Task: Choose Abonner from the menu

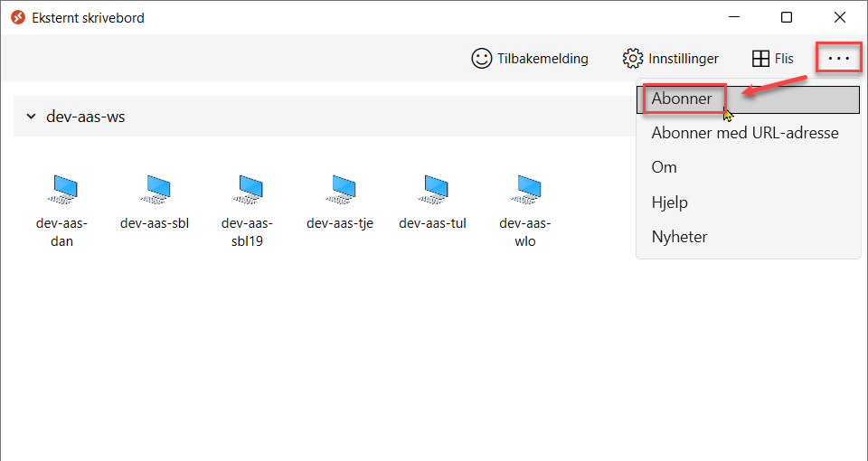Action: point(748,99)
